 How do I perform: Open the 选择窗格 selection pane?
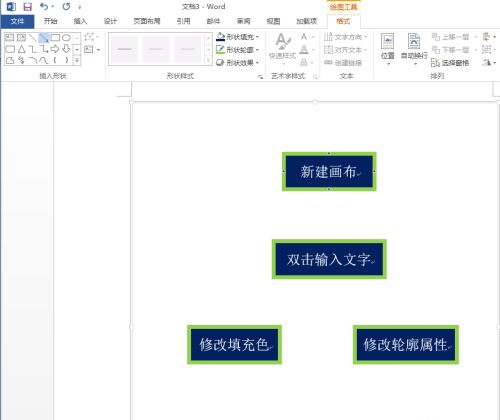click(x=450, y=62)
